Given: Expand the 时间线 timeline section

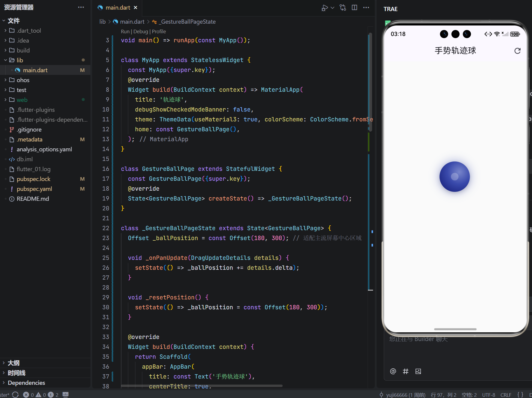Looking at the screenshot, I should pos(45,373).
